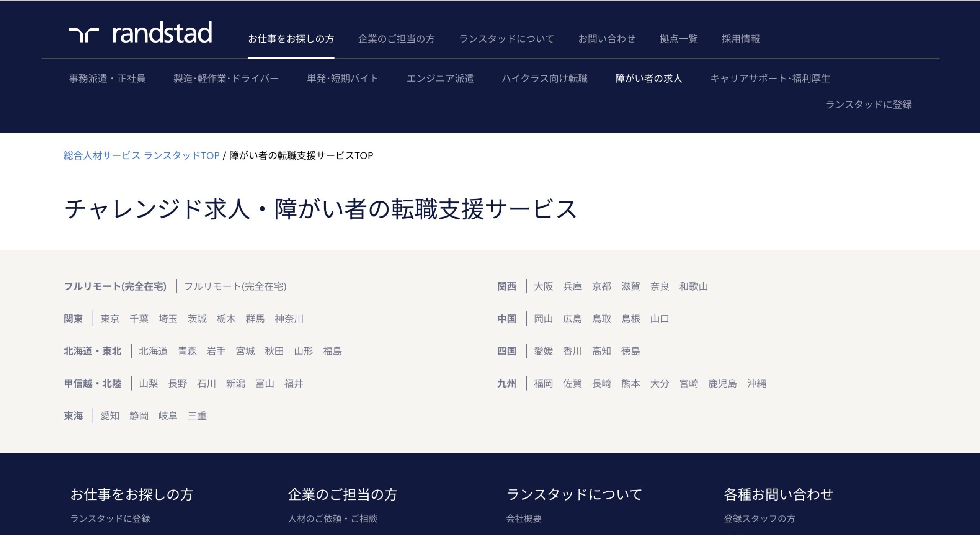Click ランスタッドに登録 in header
The image size is (980, 535).
[868, 105]
